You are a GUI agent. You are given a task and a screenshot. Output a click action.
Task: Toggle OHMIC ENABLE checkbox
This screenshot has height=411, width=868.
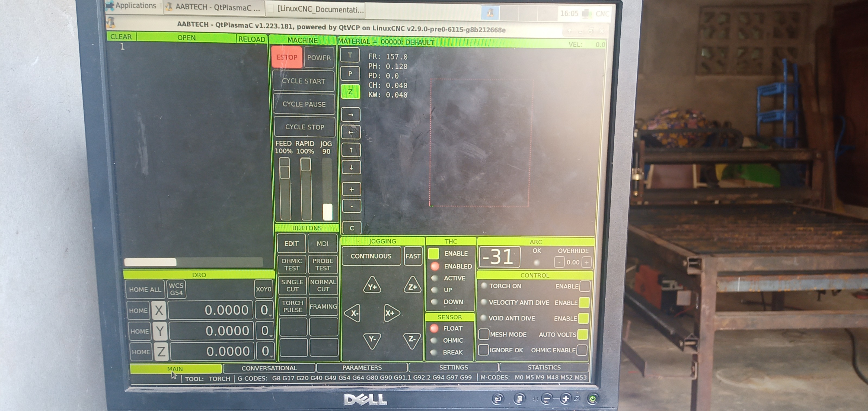point(582,350)
